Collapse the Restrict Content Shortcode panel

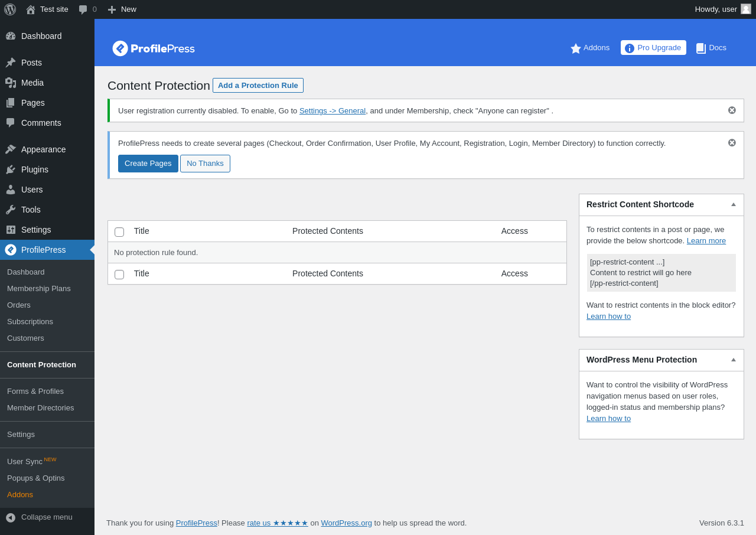[734, 204]
